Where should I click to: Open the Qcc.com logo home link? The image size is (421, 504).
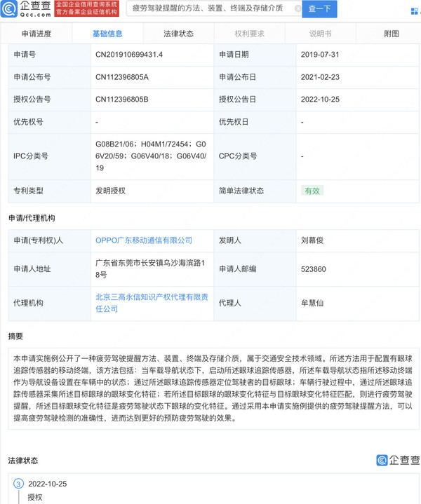tap(26, 8)
